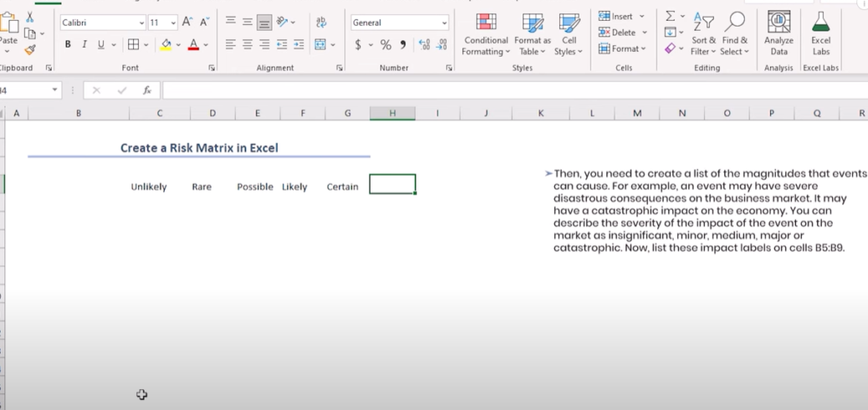Open Clipboard pane dialog launcher
The width and height of the screenshot is (868, 410).
point(49,68)
